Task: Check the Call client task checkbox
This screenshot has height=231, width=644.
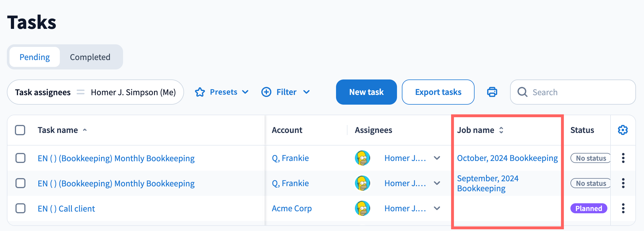Action: (20, 208)
